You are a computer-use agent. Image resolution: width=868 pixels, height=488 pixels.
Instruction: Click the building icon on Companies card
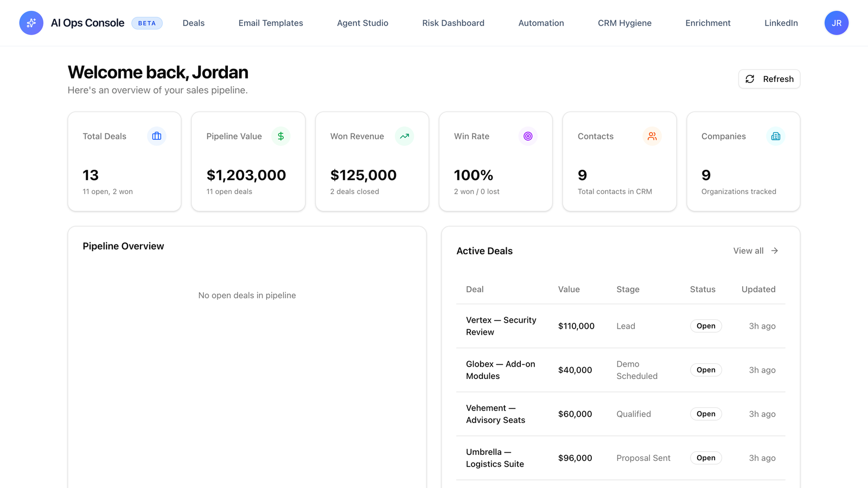(776, 136)
